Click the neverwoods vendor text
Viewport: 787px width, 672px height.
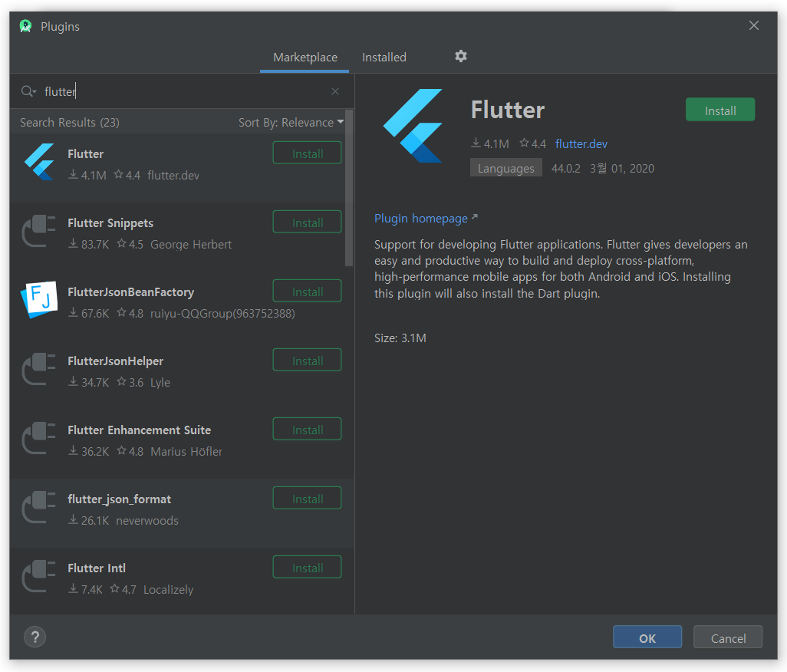[147, 521]
